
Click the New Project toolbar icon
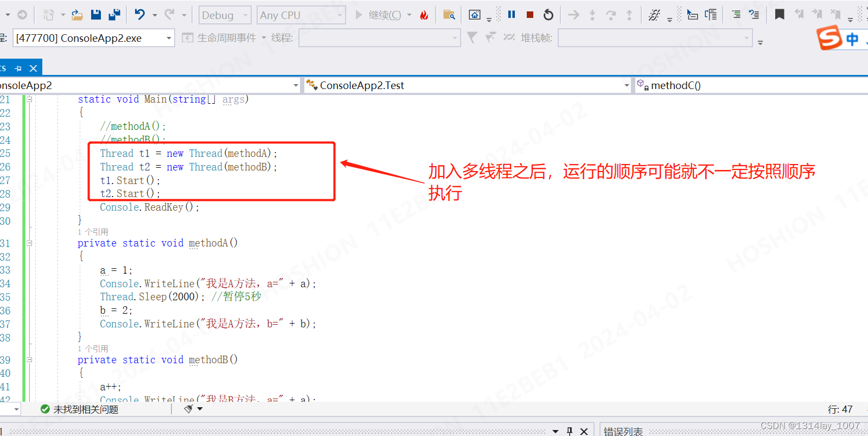click(x=49, y=15)
